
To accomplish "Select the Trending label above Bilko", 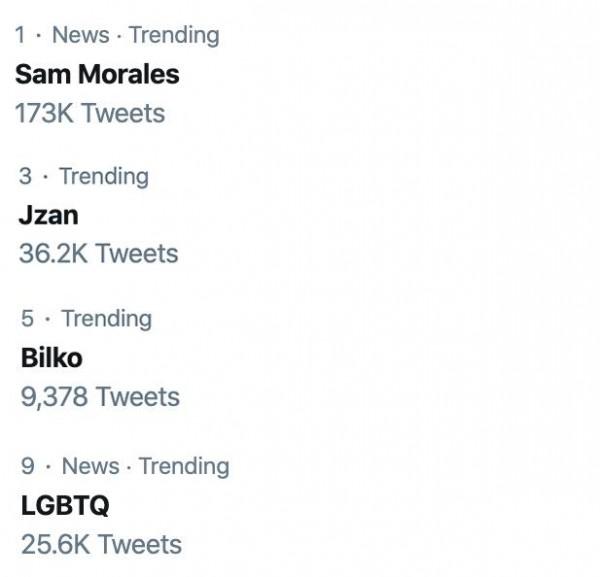I will point(106,319).
